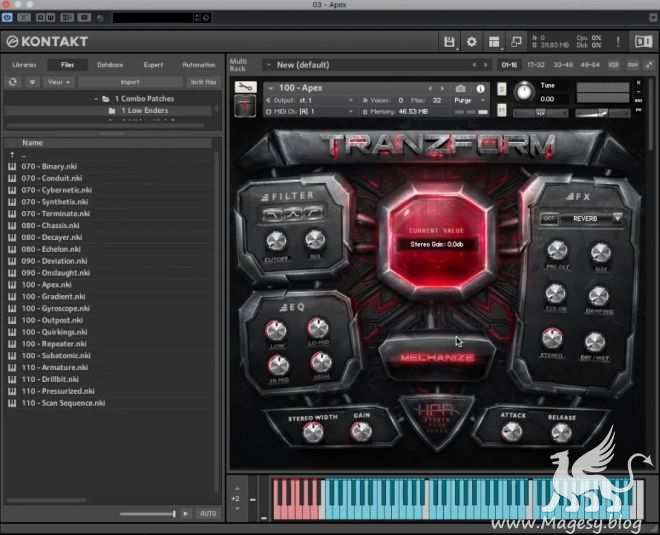Click the NI logo icon in header
Image resolution: width=660 pixels, height=535 pixels.
643,41
